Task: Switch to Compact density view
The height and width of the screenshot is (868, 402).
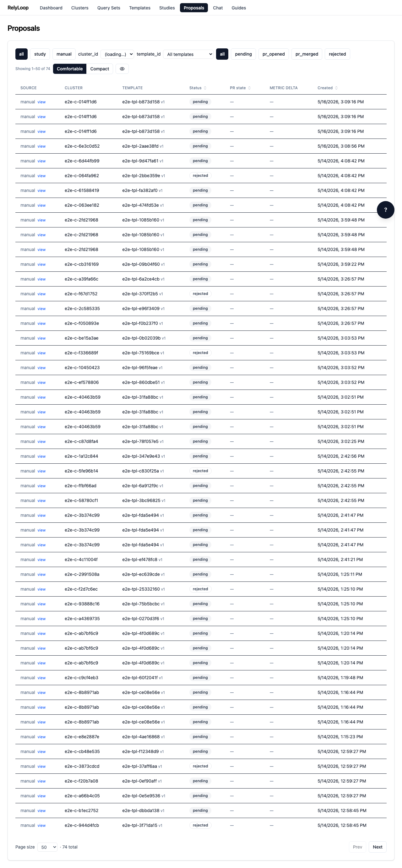Action: (100, 69)
